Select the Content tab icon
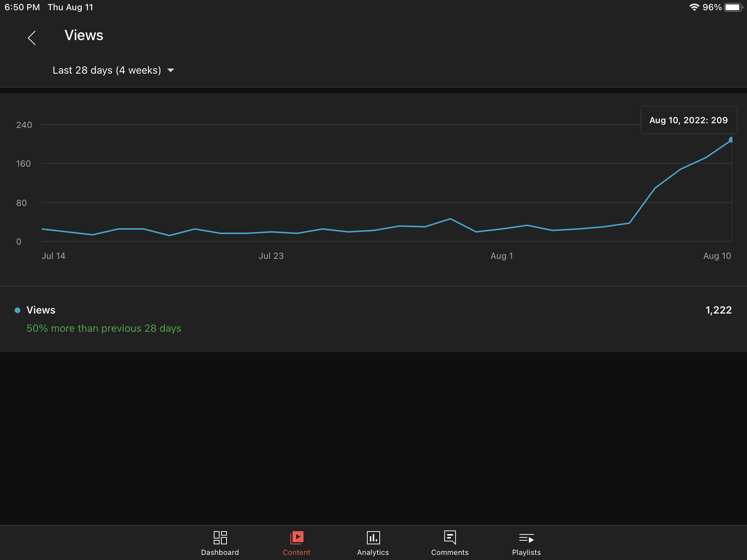The image size is (747, 560). (x=297, y=537)
